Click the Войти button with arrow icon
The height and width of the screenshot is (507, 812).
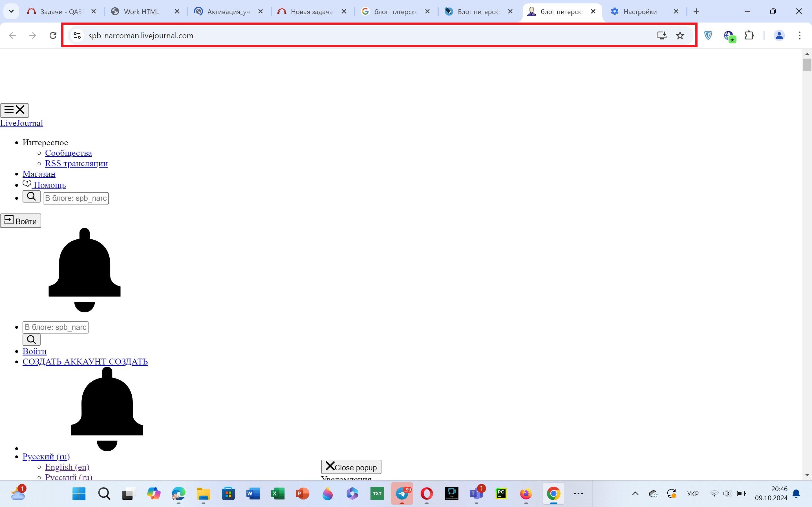click(21, 221)
